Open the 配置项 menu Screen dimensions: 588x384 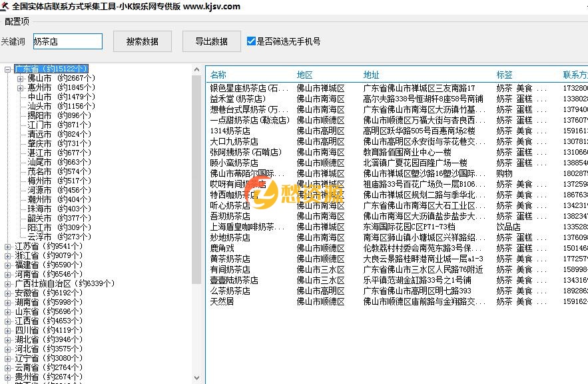pyautogui.click(x=16, y=21)
